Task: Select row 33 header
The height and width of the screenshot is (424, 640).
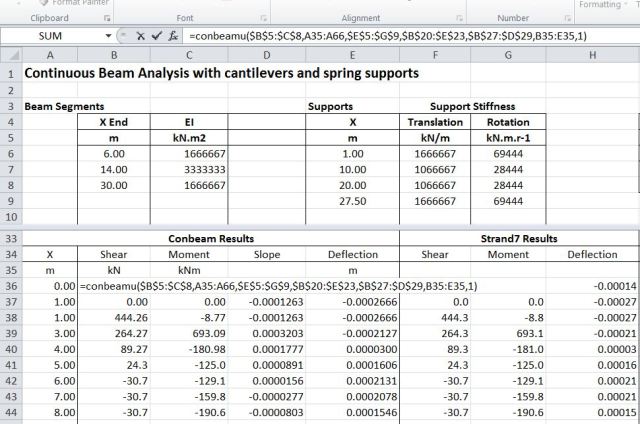Action: pyautogui.click(x=10, y=239)
